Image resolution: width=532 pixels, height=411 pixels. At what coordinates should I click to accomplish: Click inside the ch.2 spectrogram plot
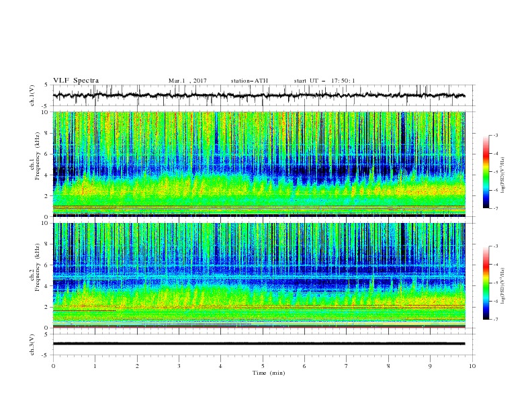point(259,275)
